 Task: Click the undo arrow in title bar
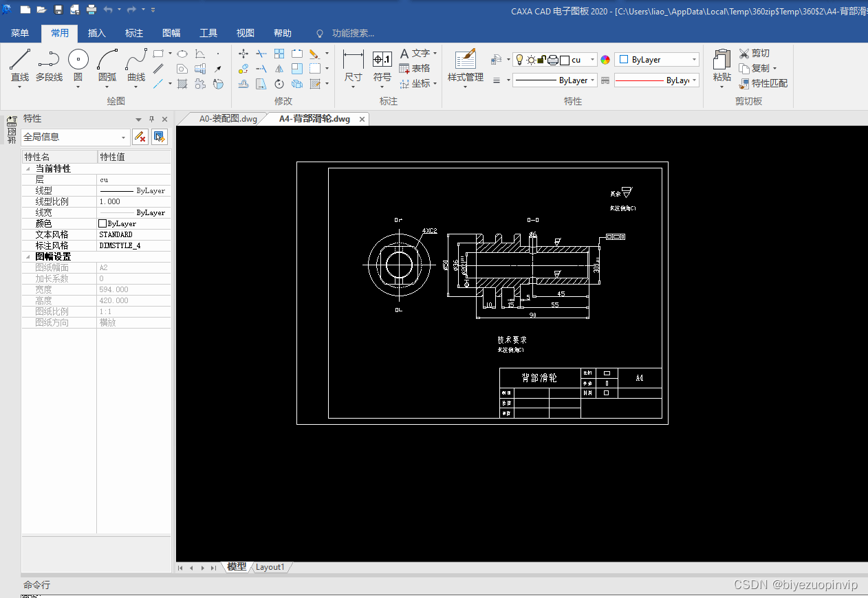[108, 10]
